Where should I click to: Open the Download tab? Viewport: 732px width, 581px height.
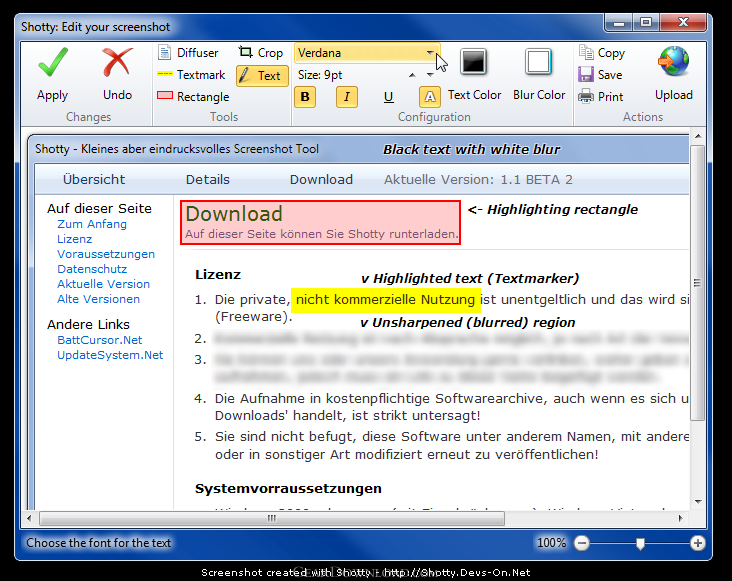coord(321,180)
